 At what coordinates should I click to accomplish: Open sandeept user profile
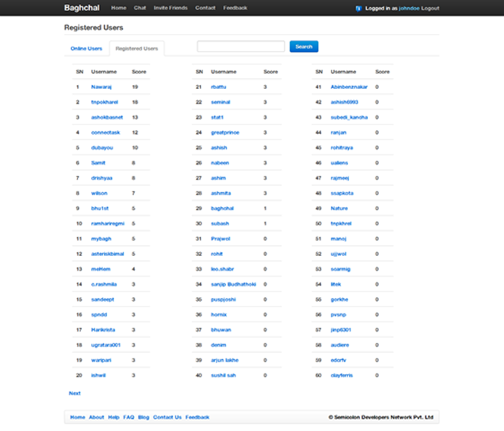(x=102, y=299)
